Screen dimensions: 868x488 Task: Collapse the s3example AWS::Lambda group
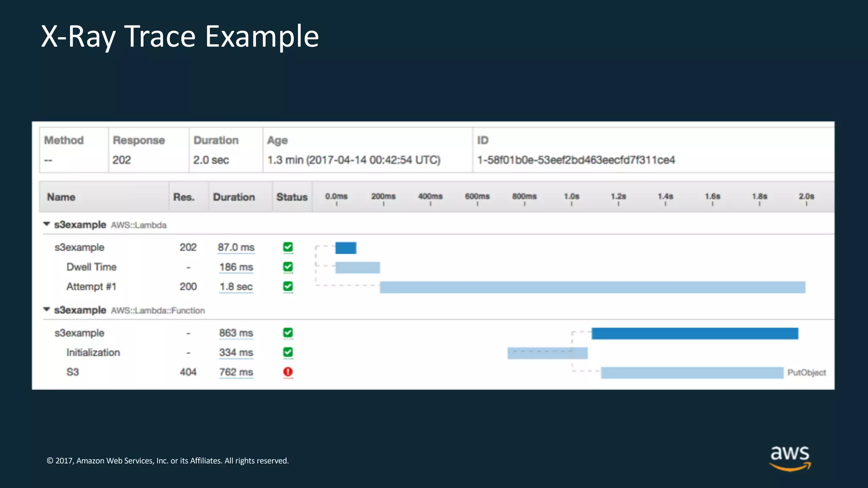coord(47,224)
